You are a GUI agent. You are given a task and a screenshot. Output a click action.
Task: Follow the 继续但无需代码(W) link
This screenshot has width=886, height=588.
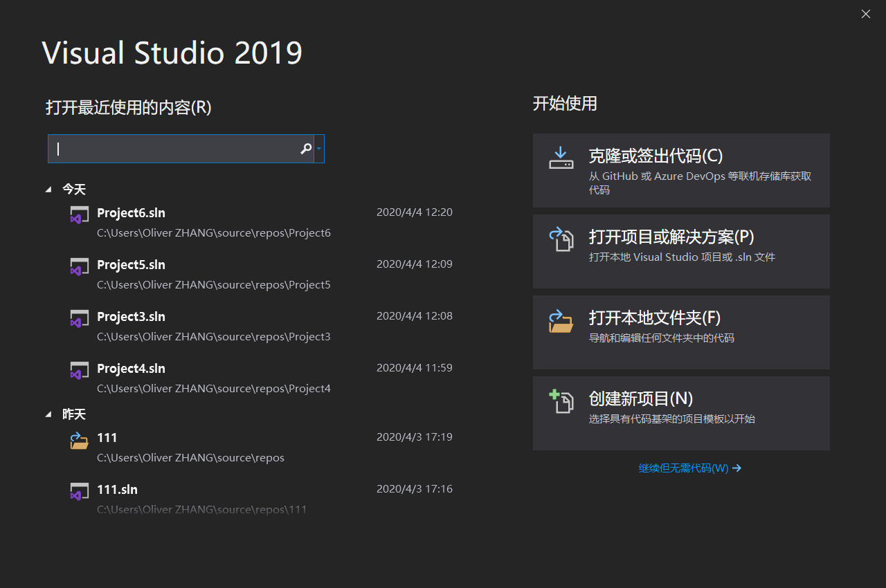[689, 468]
